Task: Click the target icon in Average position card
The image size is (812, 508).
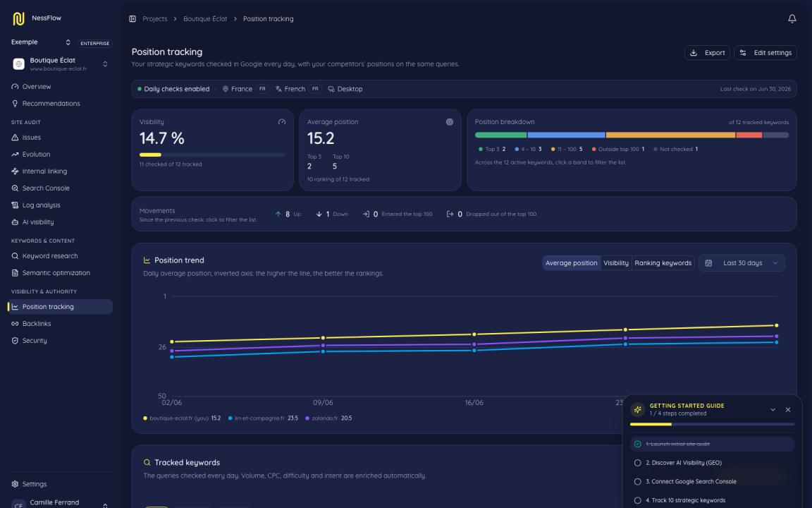Action: point(450,122)
